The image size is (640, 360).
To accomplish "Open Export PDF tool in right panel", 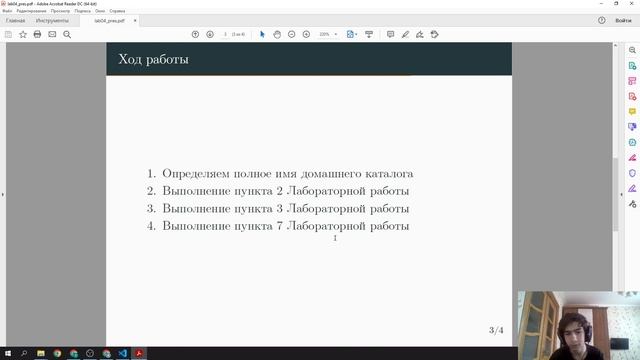I will click(632, 66).
